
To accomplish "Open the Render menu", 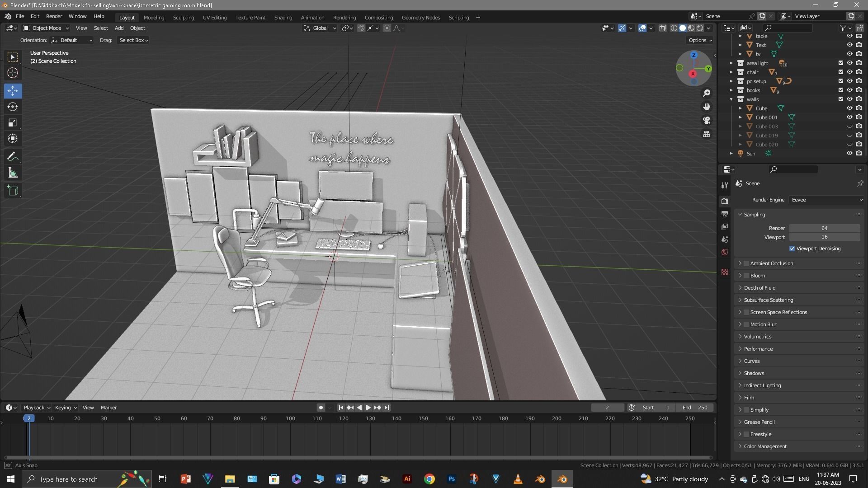I will coord(54,16).
